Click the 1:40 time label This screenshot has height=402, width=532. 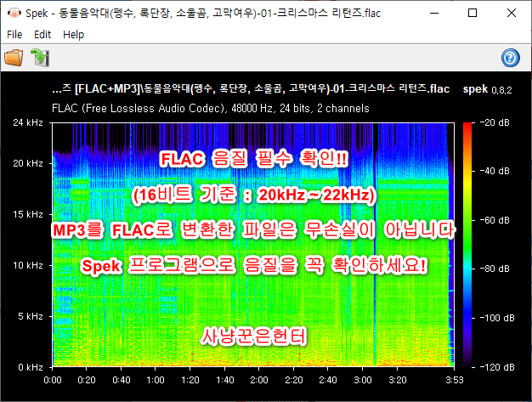click(x=224, y=380)
